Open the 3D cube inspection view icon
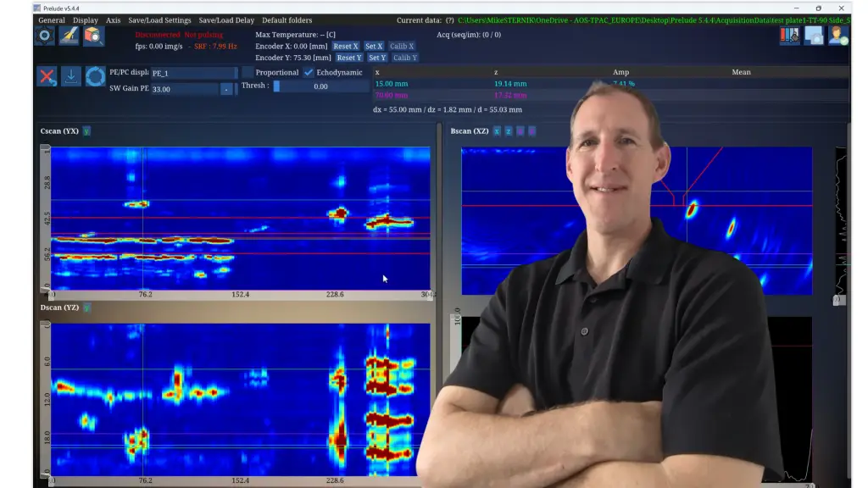This screenshot has height=488, width=868. click(93, 36)
